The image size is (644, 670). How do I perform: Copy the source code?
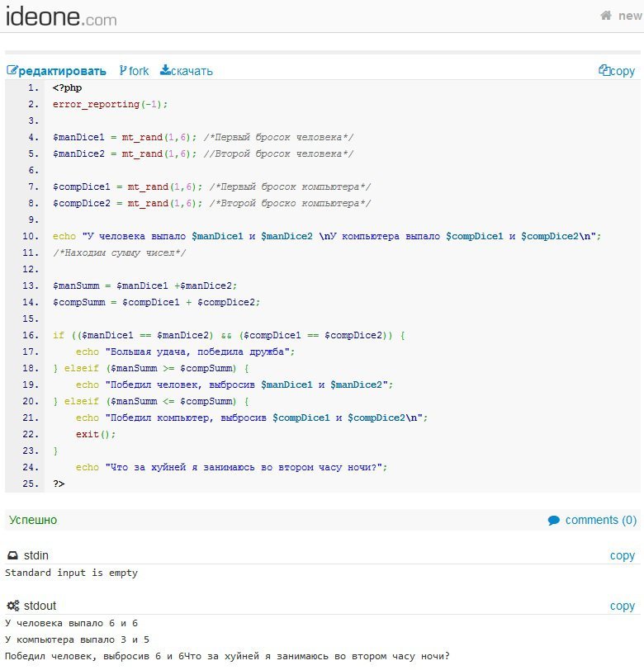[x=623, y=71]
